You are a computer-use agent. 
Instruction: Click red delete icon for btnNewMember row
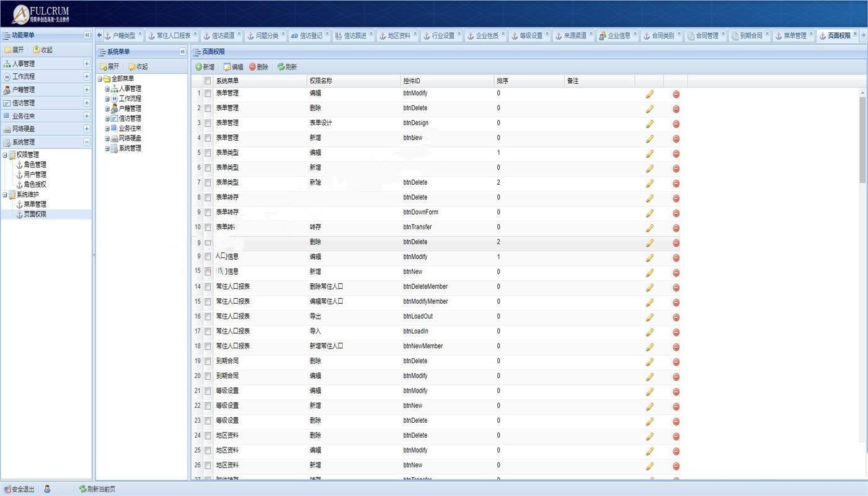676,347
